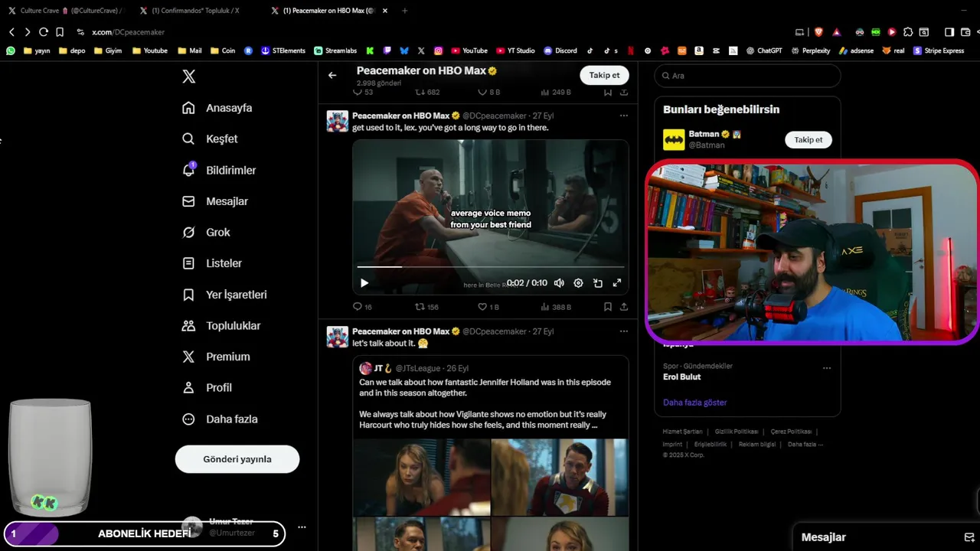Click the Gönderi yayınla button
The height and width of the screenshot is (551, 980).
point(237,459)
